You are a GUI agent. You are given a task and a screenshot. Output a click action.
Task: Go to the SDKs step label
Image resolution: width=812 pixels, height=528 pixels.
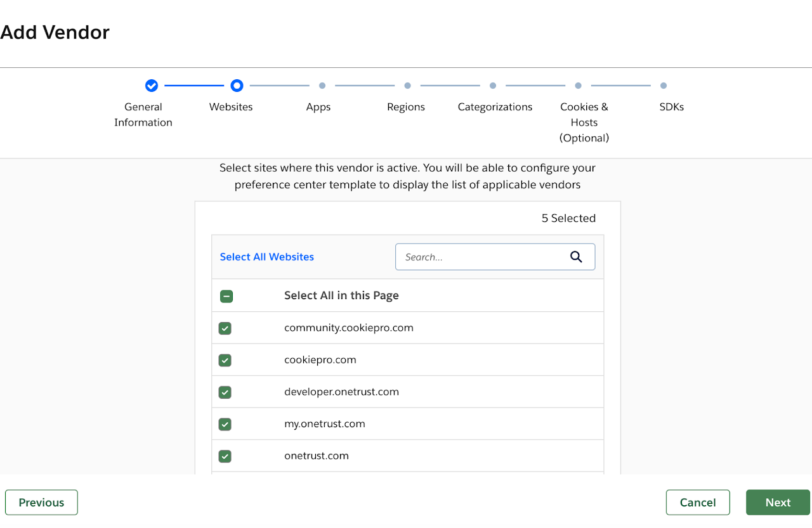point(672,107)
